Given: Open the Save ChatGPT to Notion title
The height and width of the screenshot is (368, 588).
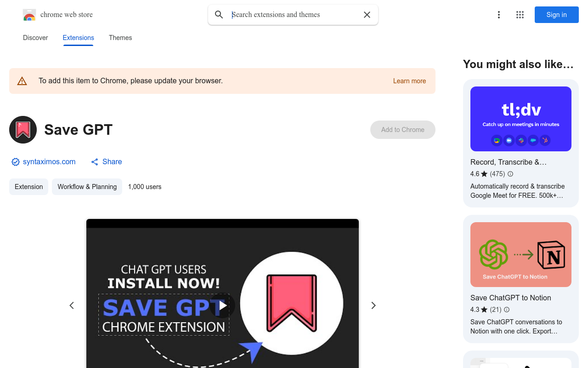Looking at the screenshot, I should pos(511,298).
